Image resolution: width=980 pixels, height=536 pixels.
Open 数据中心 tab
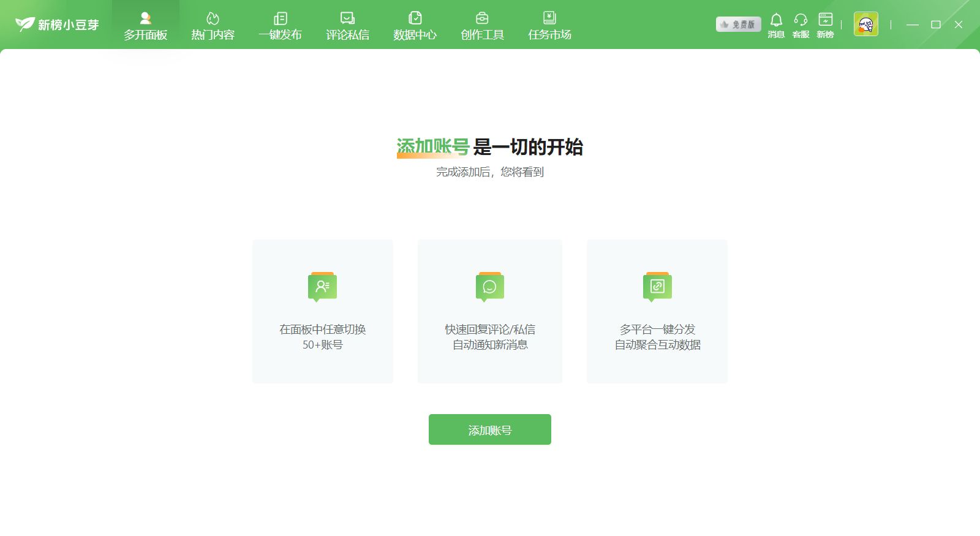pos(415,26)
